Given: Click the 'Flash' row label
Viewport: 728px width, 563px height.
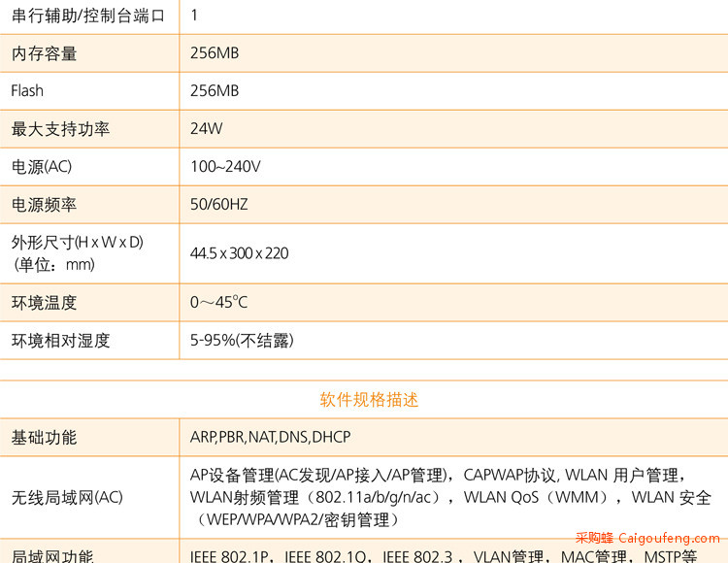Looking at the screenshot, I should 27,91.
